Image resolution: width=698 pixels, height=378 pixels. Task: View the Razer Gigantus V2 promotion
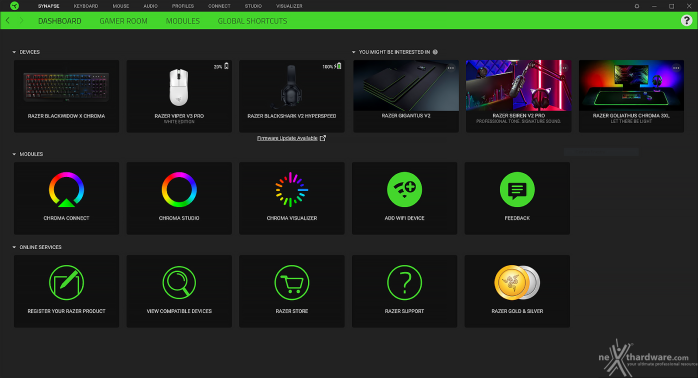click(406, 96)
